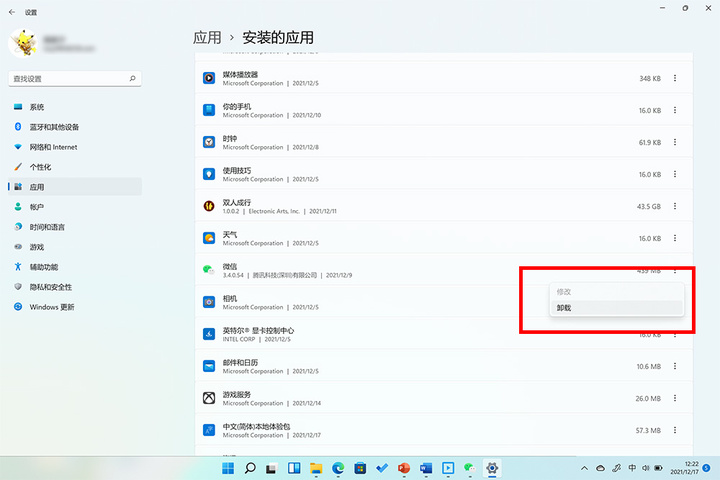Click the 相机 app icon
Screen dimensions: 720x480
click(x=209, y=302)
